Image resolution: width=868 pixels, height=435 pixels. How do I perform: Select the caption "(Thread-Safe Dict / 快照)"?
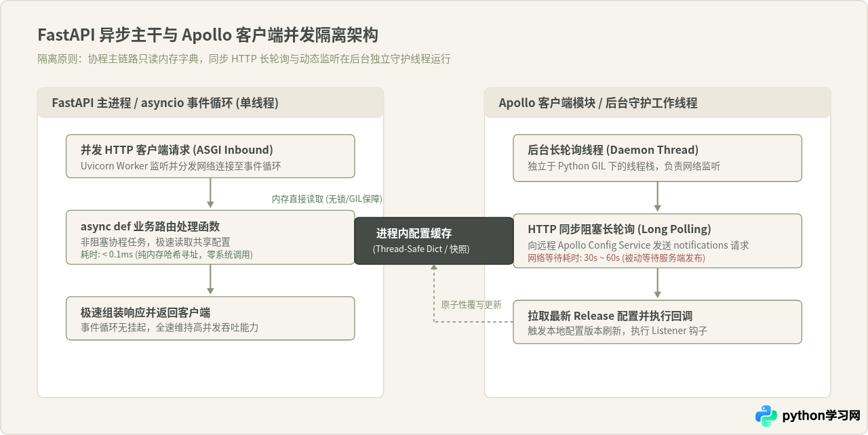pos(421,249)
